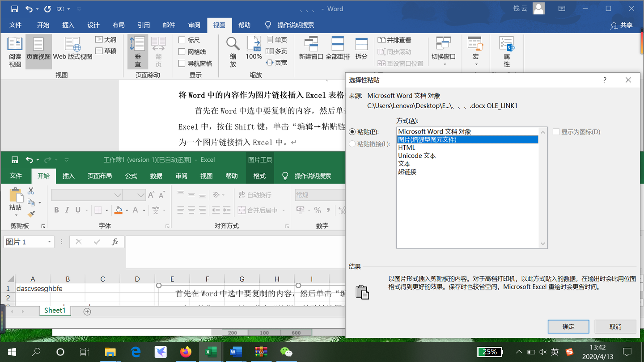The width and height of the screenshot is (644, 362).
Task: Expand the fill color dropdown arrow in Excel
Action: 127,210
